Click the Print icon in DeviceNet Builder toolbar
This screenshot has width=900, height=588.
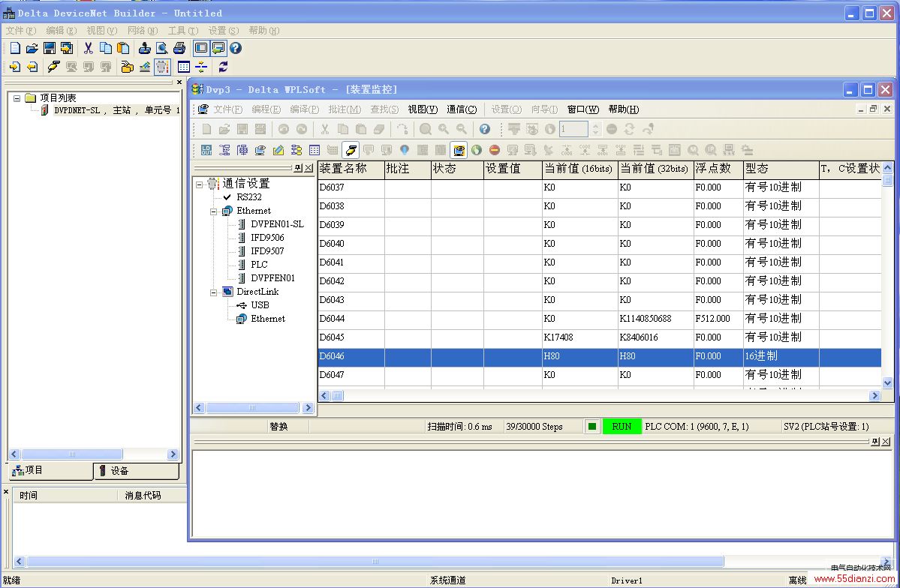pyautogui.click(x=179, y=48)
